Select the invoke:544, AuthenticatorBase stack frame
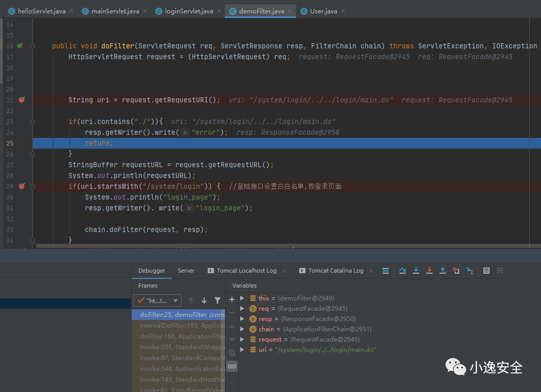 pos(178,368)
